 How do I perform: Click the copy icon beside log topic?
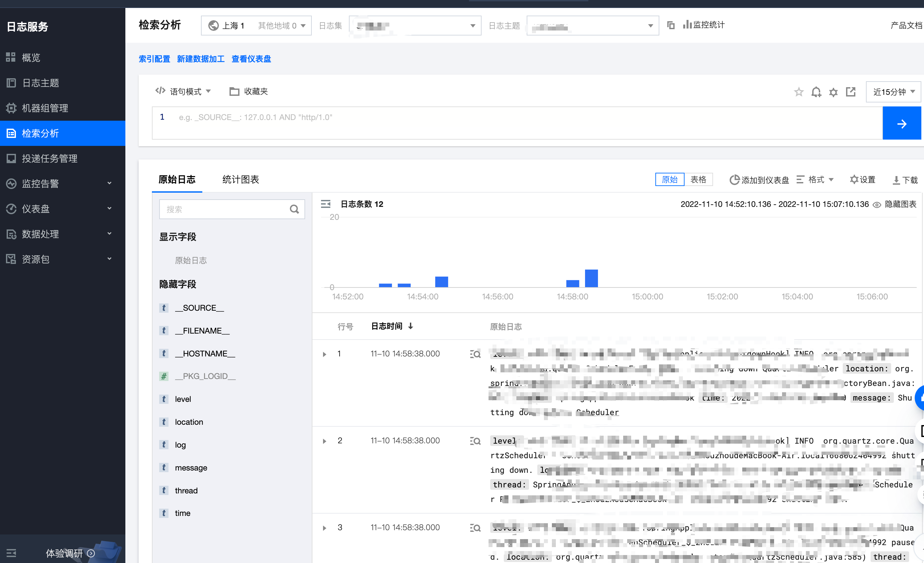(671, 25)
